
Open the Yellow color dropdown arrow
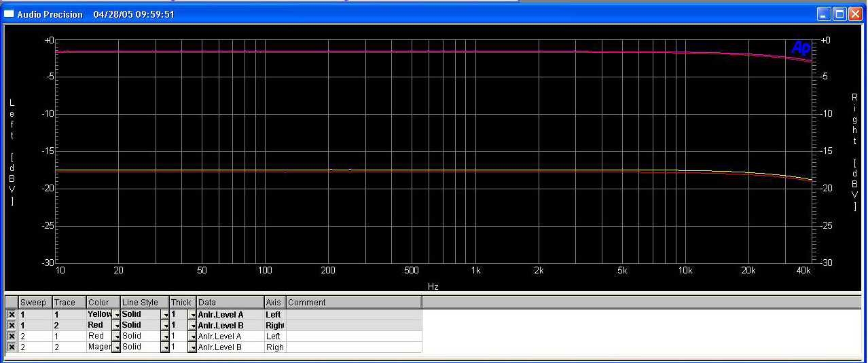[116, 315]
